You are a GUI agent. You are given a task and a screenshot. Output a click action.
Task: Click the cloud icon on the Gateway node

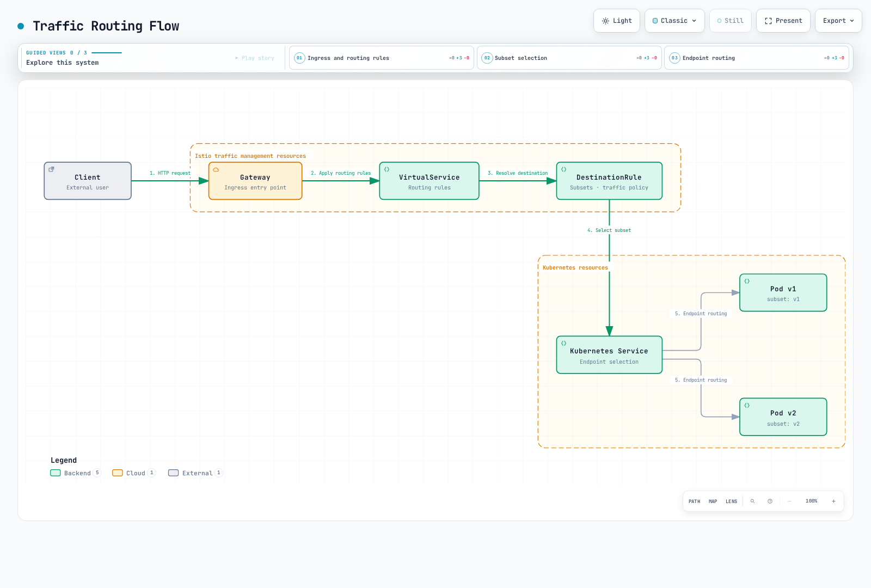(x=216, y=169)
